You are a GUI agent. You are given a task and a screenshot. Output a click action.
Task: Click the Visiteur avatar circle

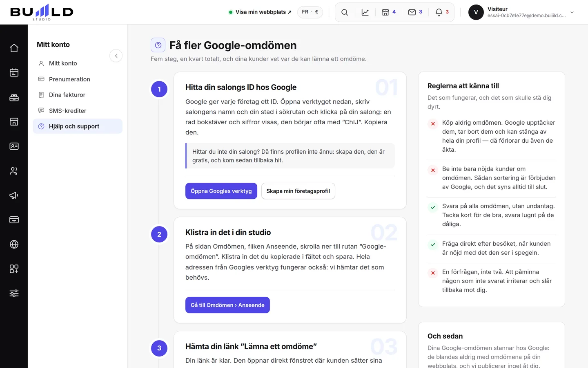tap(476, 12)
